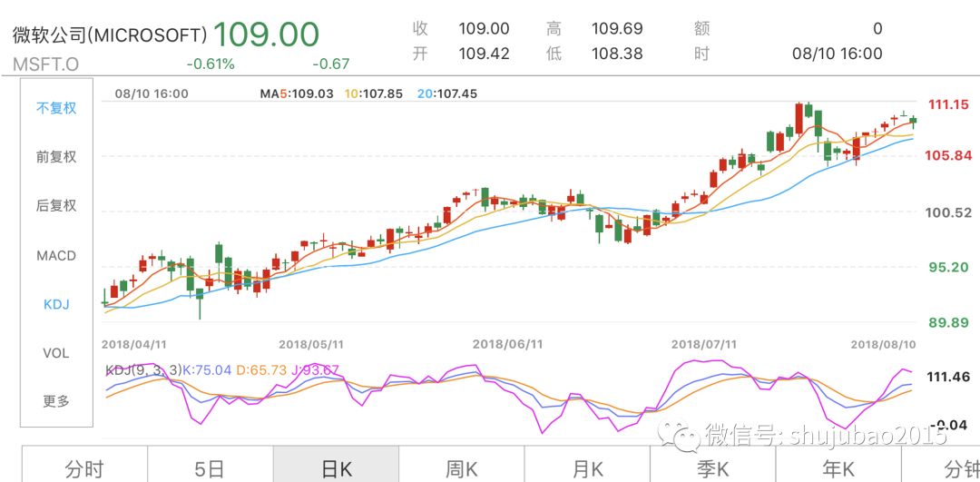Open the 季K quarterly candlestick tab
The height and width of the screenshot is (482, 980).
712,467
